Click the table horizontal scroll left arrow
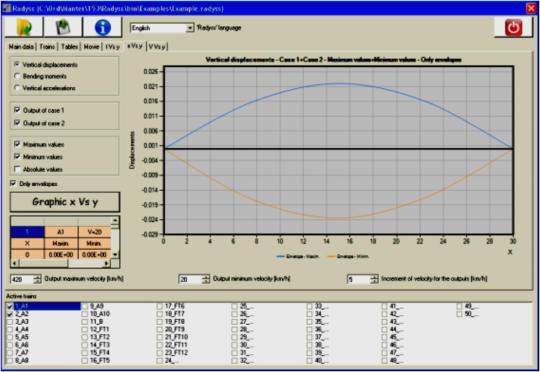This screenshot has width=540, height=372. coord(14,264)
